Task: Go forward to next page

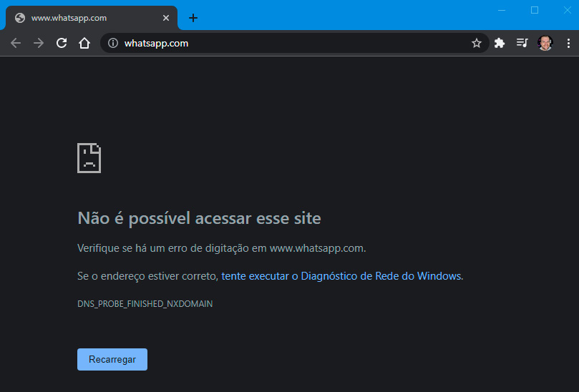Action: click(x=39, y=43)
